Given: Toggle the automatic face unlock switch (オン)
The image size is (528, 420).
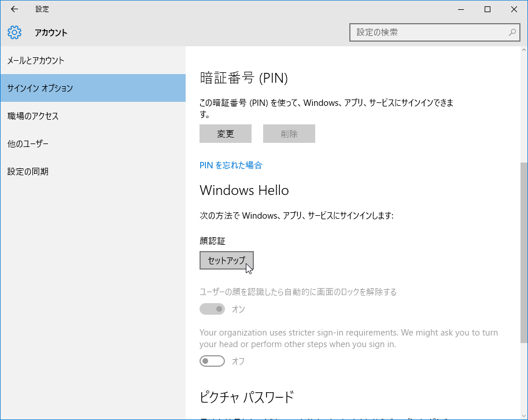Looking at the screenshot, I should (212, 309).
